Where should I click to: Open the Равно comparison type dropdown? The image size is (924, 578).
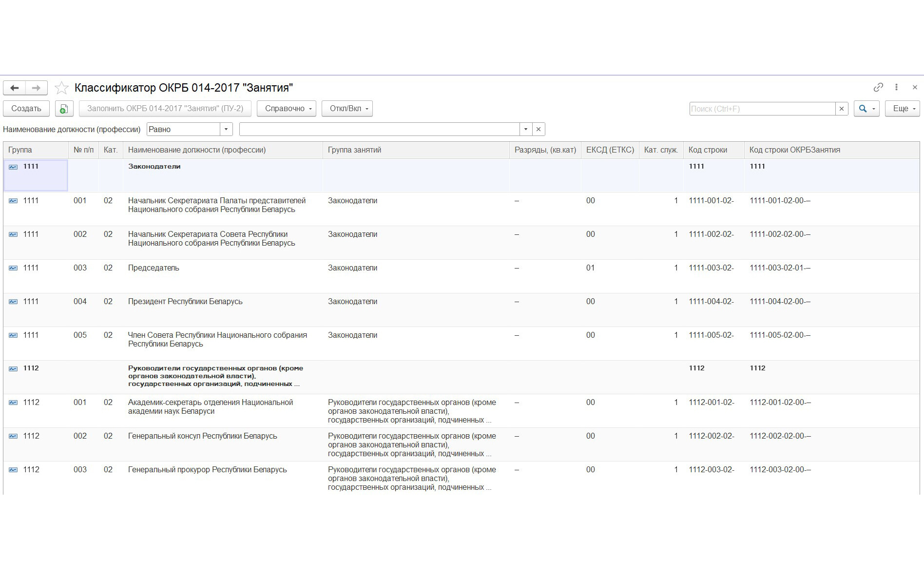pyautogui.click(x=226, y=129)
